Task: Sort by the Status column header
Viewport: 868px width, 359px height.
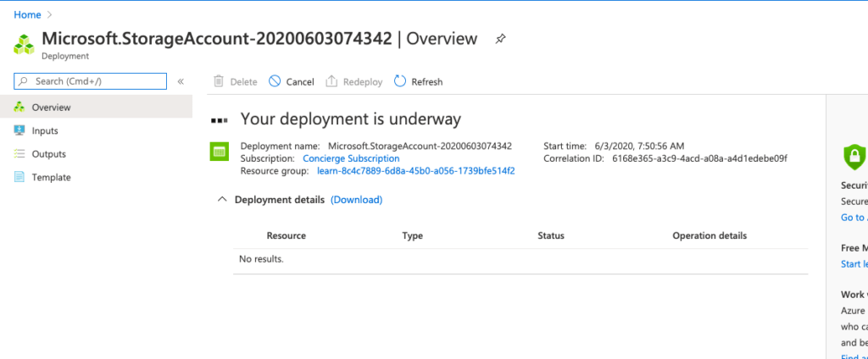Action: (x=550, y=235)
